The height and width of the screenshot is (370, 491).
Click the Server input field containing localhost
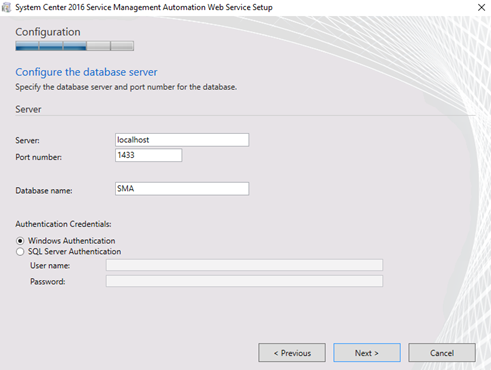pyautogui.click(x=182, y=140)
